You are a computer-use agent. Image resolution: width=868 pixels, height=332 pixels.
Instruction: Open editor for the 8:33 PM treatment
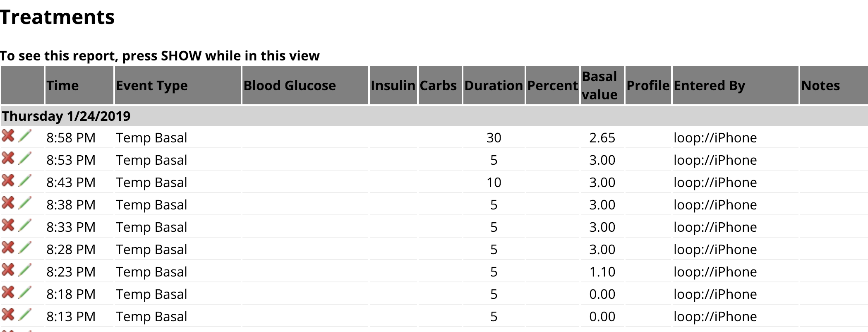25,225
